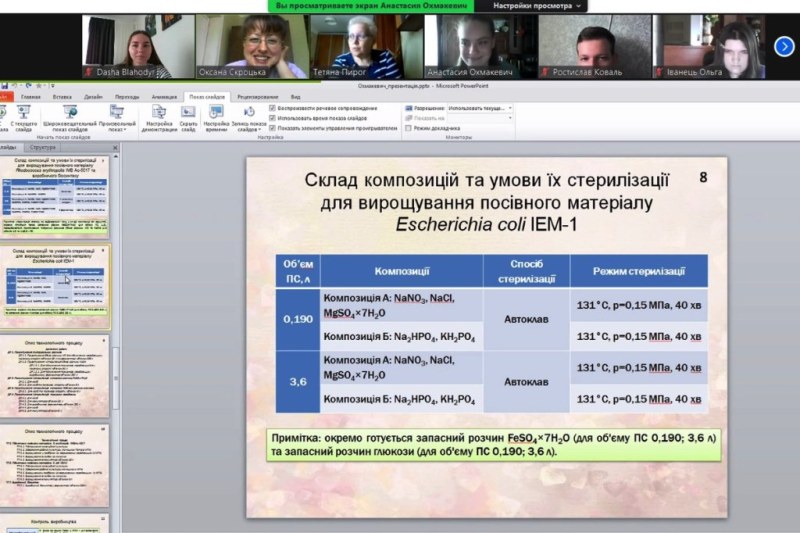Select second technological process description thumbnail
Viewport: 800px width, 533px height.
(x=55, y=466)
